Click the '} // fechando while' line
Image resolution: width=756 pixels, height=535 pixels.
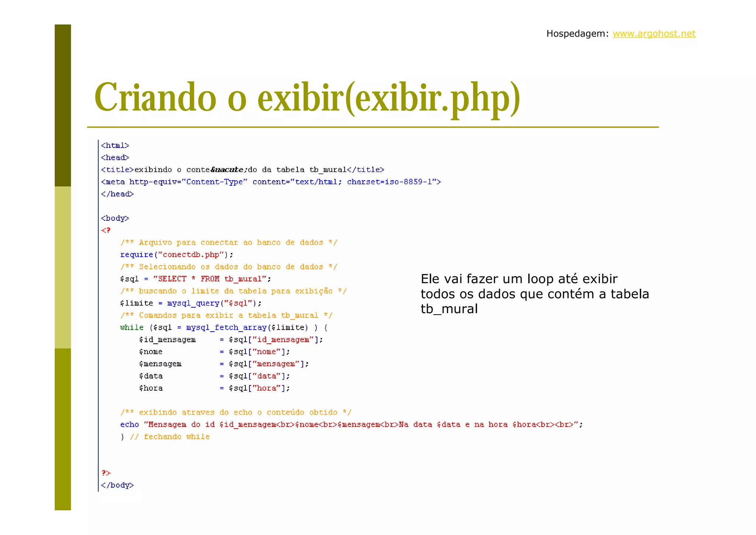tap(165, 437)
